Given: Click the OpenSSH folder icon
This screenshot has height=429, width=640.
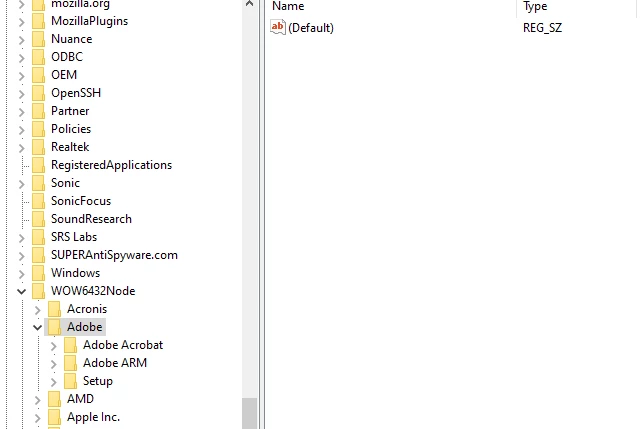Looking at the screenshot, I should pos(38,93).
